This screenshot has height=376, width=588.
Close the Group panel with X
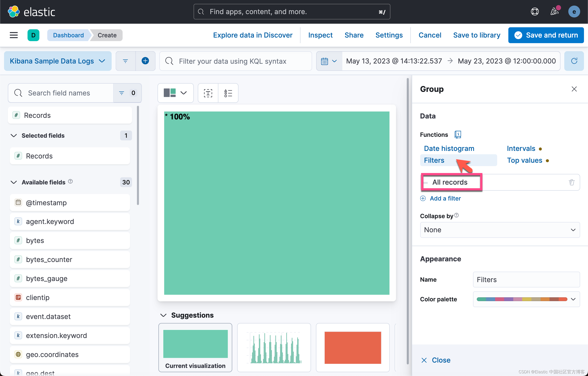click(574, 89)
